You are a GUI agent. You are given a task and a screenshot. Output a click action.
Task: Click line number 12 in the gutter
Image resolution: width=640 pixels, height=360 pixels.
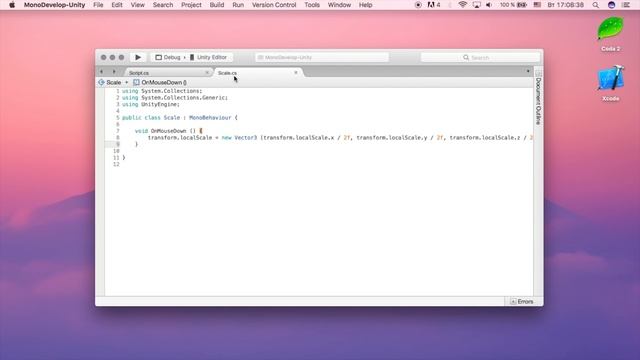pos(116,164)
